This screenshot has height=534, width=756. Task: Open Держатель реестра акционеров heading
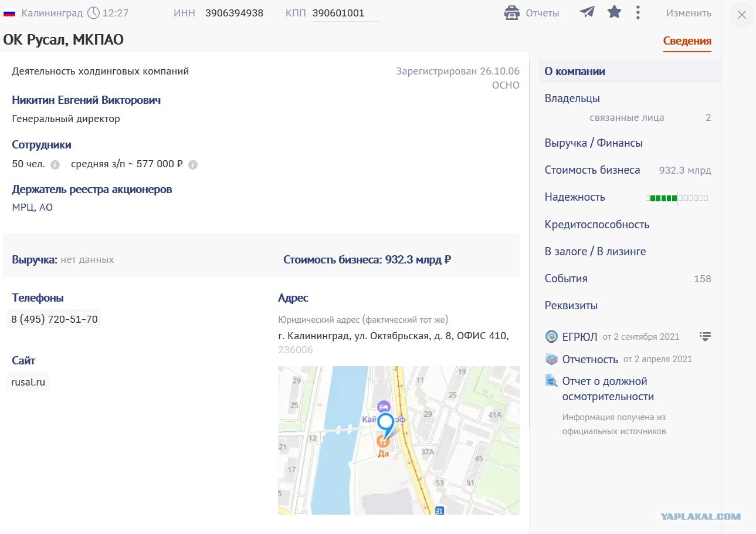click(x=92, y=190)
